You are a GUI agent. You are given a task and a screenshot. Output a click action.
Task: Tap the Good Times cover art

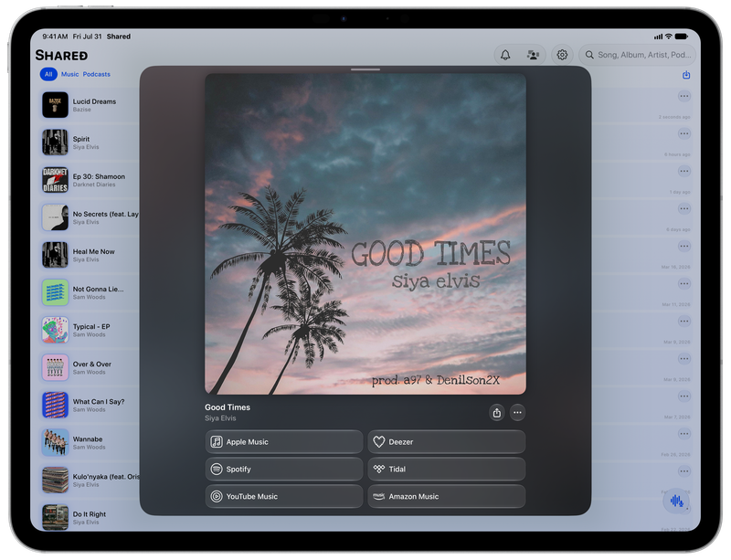365,234
